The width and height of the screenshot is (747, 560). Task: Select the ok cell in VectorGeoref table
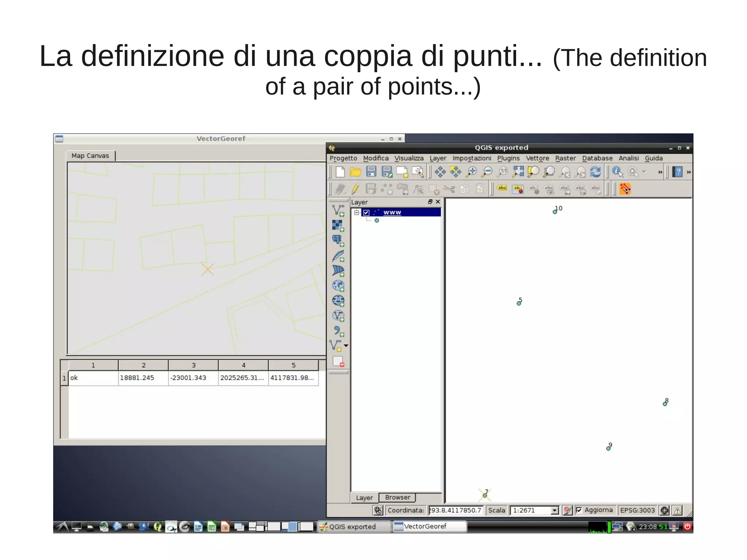pos(93,378)
